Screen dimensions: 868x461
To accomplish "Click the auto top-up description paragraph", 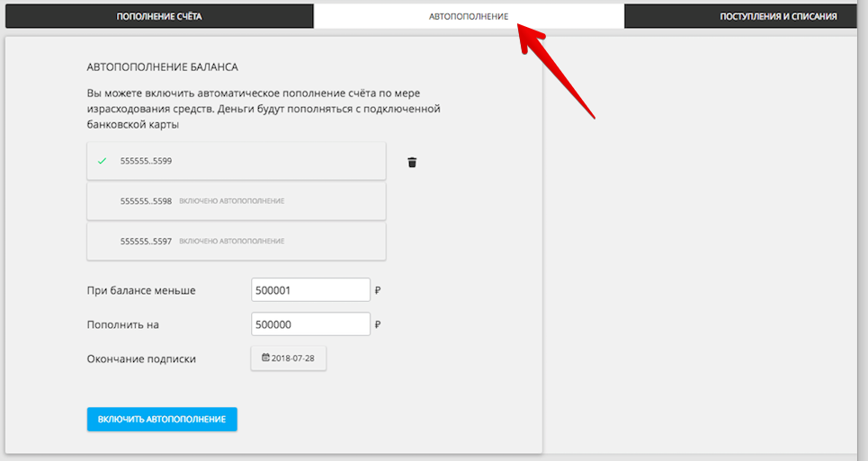I will (x=261, y=109).
